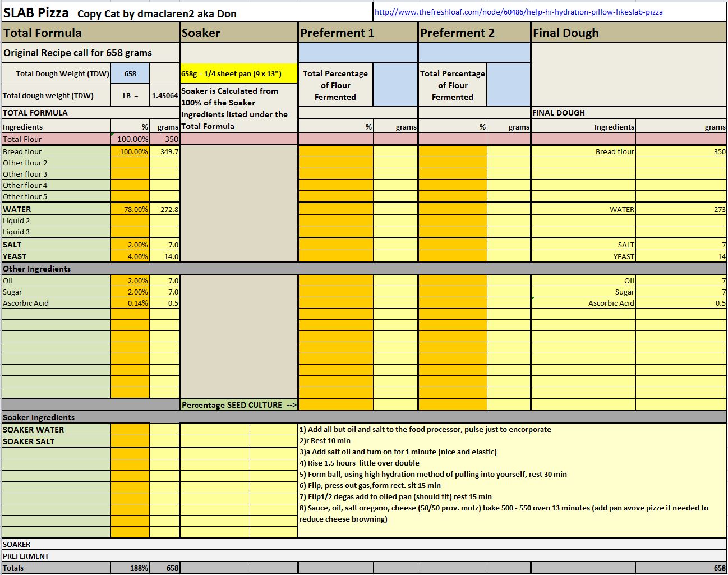Select the Preferment 1 section header
Image resolution: width=728 pixels, height=575 pixels.
358,33
